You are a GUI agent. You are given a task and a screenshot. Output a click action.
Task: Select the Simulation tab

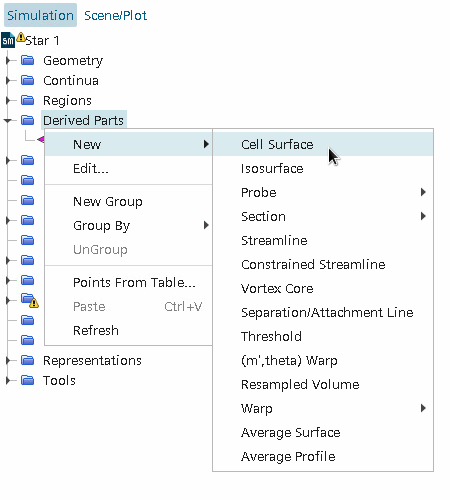(x=40, y=15)
